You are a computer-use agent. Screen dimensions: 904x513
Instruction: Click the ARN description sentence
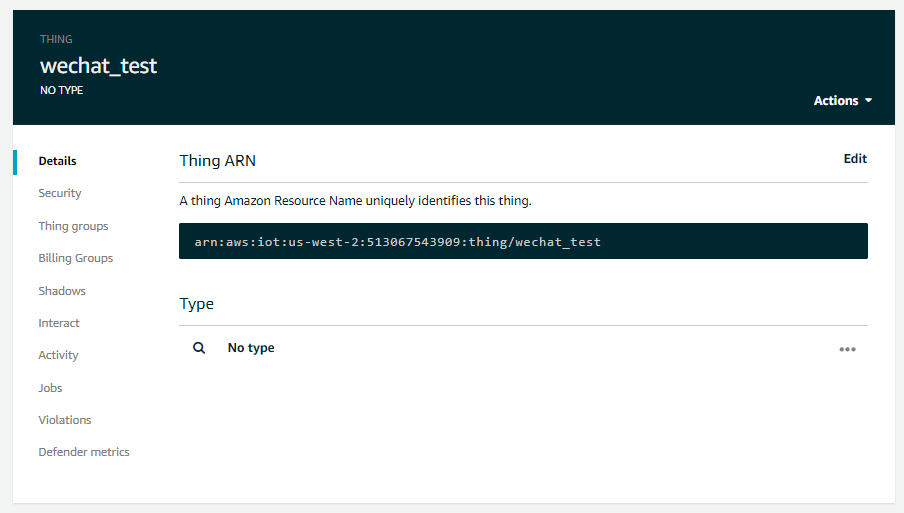pos(355,201)
